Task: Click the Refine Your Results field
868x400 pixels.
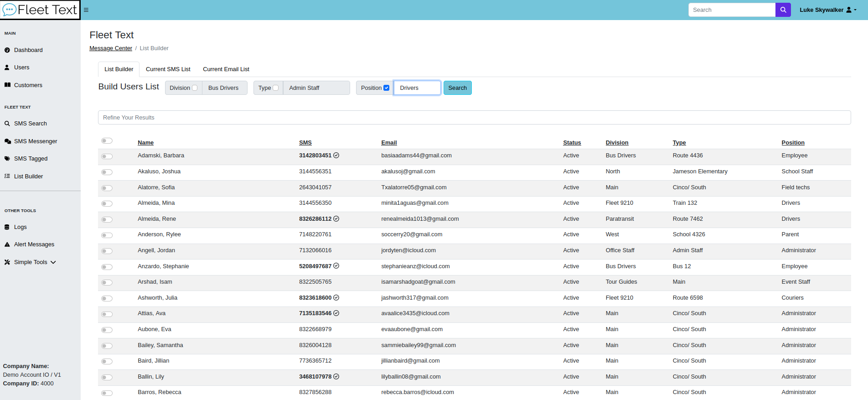Action: click(474, 118)
